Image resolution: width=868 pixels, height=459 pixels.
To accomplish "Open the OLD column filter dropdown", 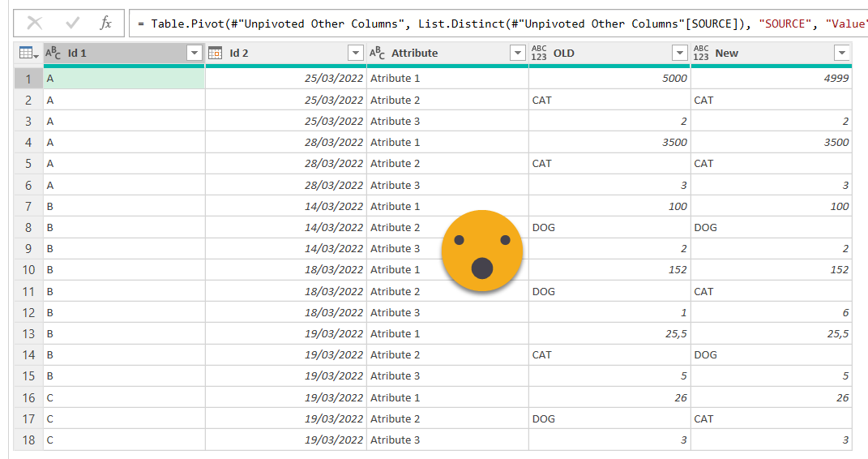I will tap(680, 54).
